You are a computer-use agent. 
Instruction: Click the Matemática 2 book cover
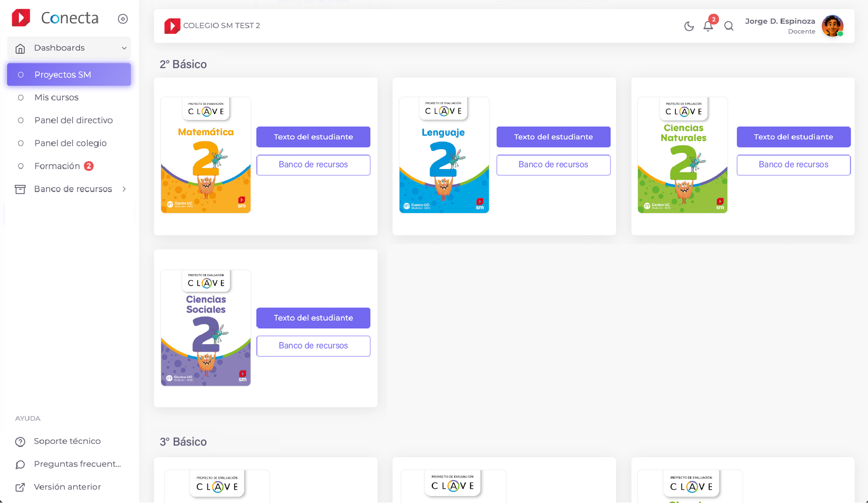coord(206,155)
